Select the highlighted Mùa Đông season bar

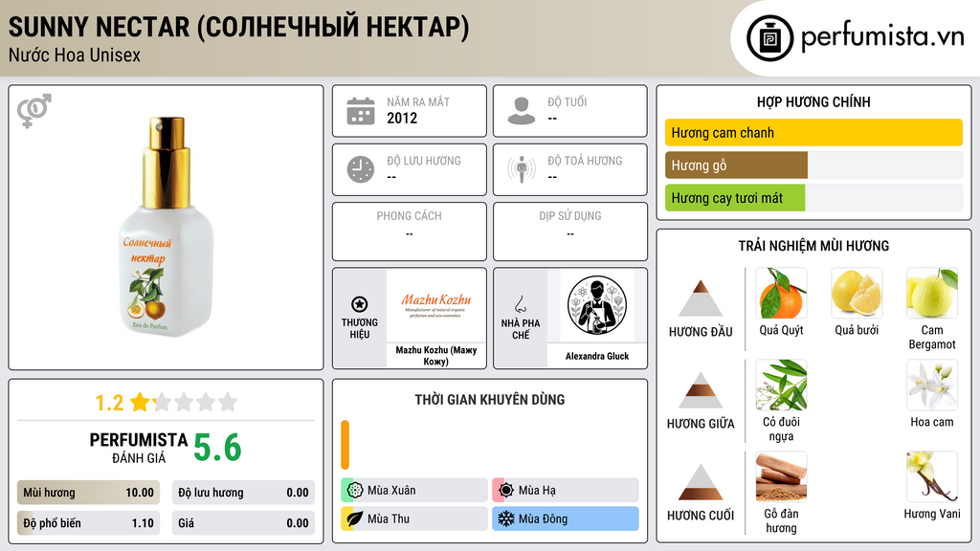pyautogui.click(x=566, y=518)
